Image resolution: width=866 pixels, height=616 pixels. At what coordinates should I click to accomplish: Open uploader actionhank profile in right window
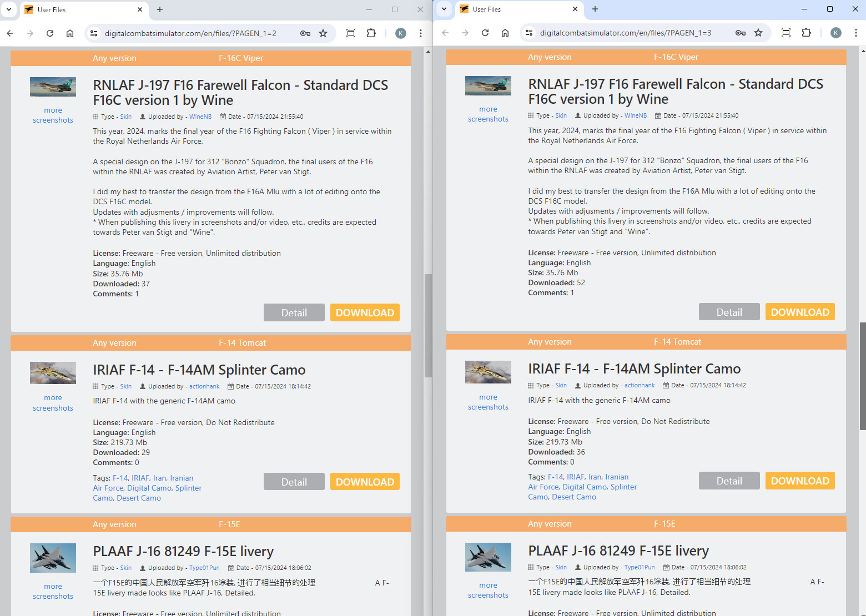pos(640,385)
